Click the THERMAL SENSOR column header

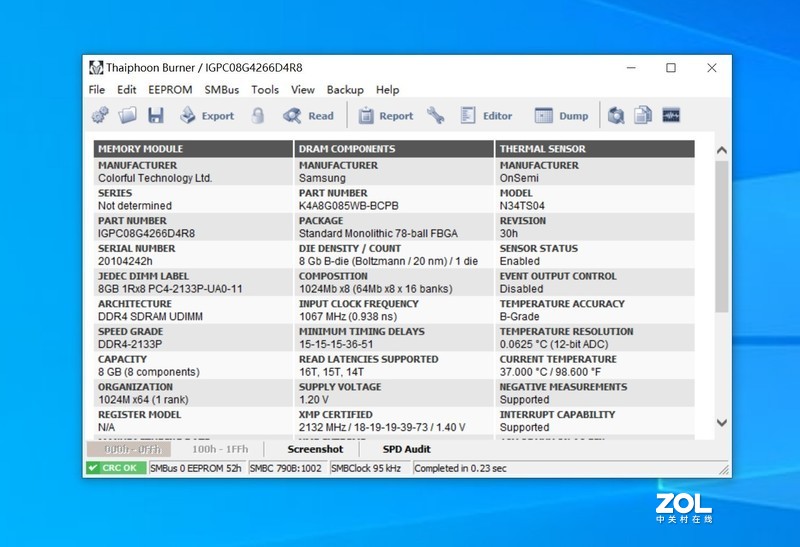point(595,149)
